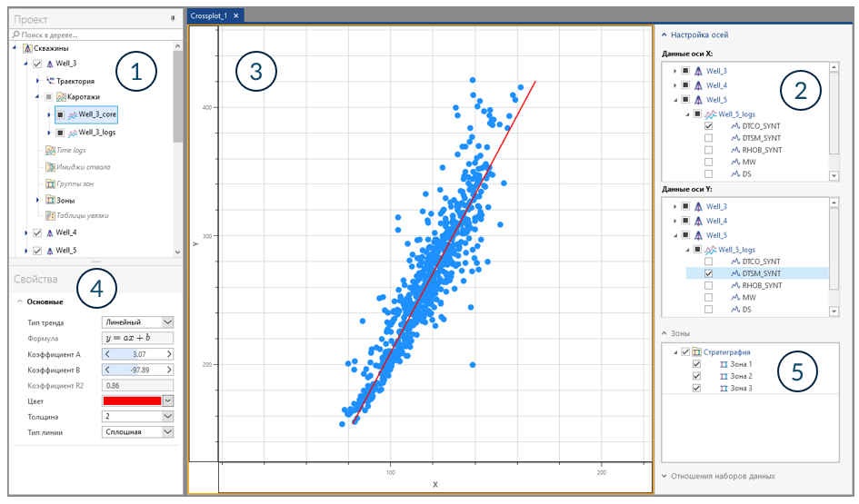Click the Well_3_logs log set icon

[73, 133]
